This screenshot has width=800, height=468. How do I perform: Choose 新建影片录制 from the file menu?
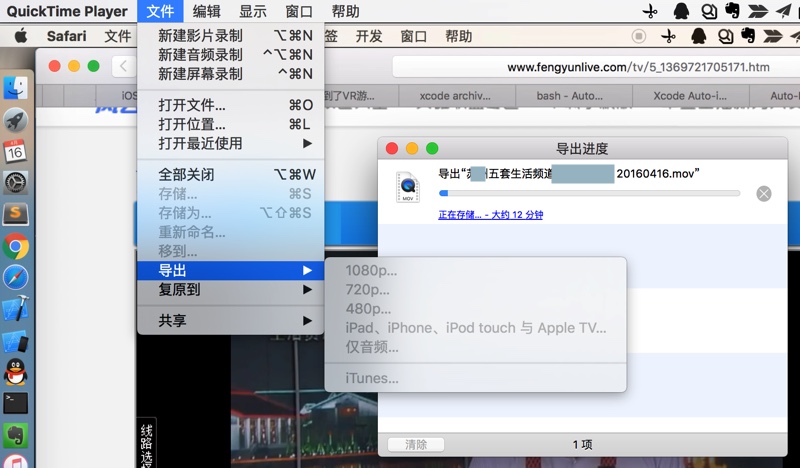(231, 36)
